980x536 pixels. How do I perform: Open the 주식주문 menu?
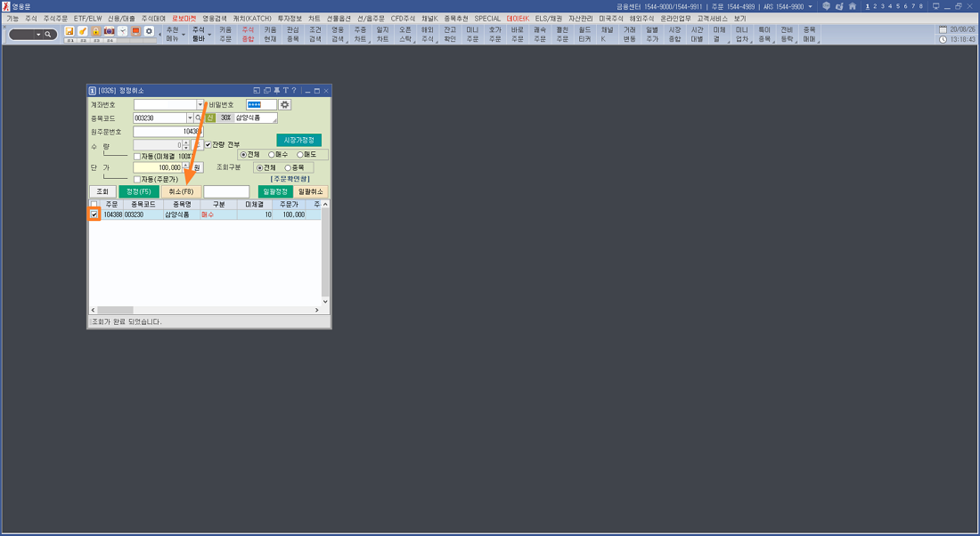55,19
